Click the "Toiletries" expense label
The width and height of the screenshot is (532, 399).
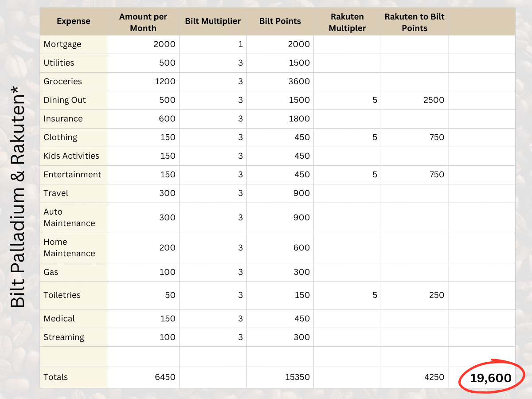(62, 295)
